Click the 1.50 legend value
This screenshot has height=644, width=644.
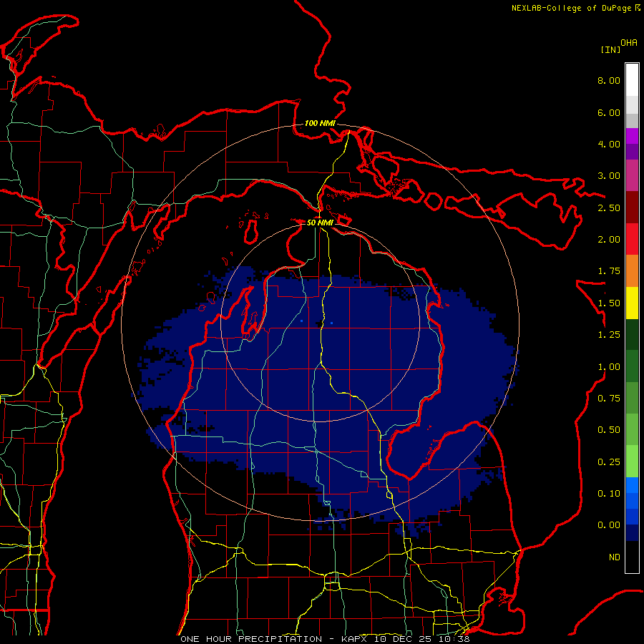click(x=609, y=303)
